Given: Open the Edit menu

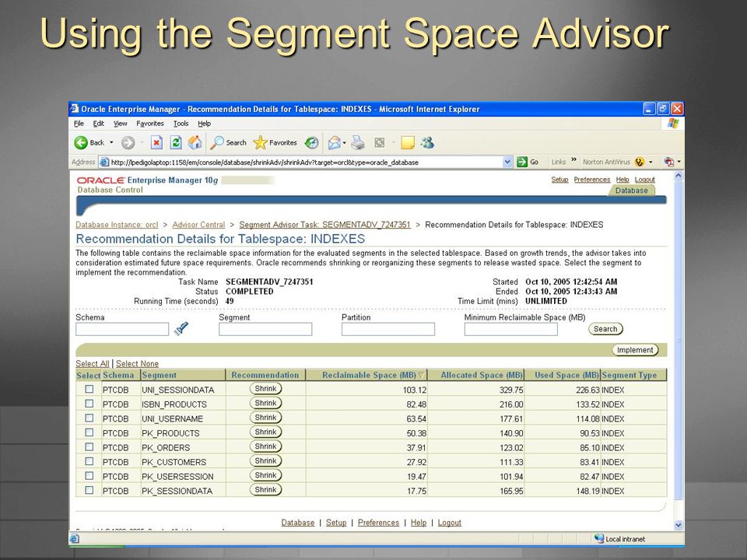Looking at the screenshot, I should [x=99, y=124].
